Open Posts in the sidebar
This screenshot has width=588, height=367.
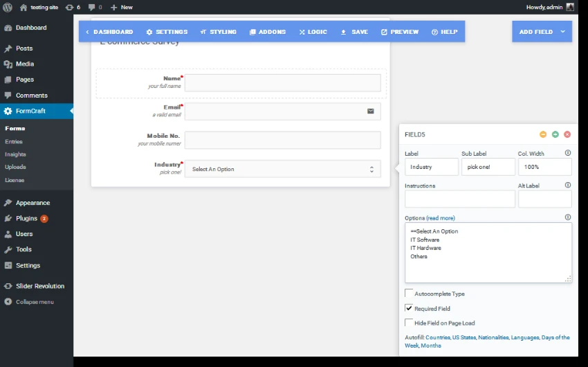37,48
